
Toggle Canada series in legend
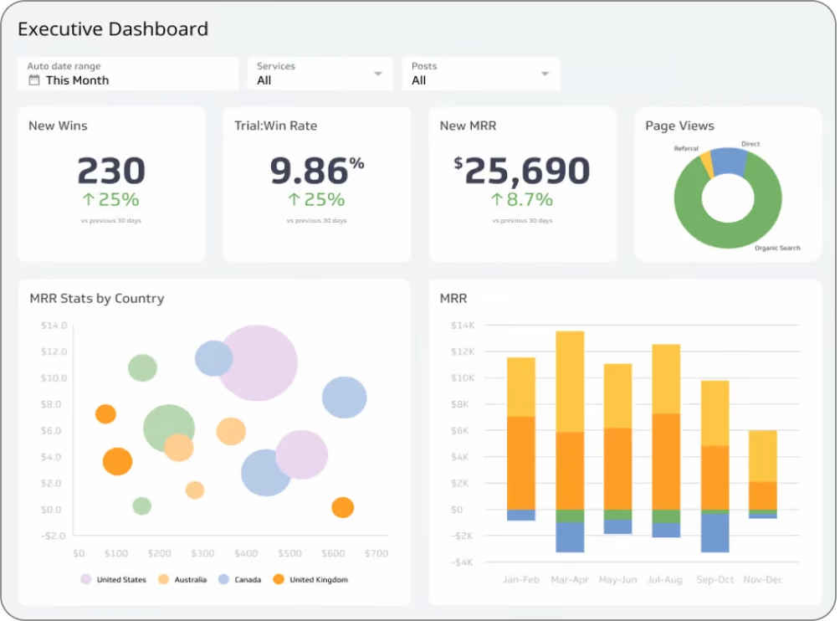(239, 579)
